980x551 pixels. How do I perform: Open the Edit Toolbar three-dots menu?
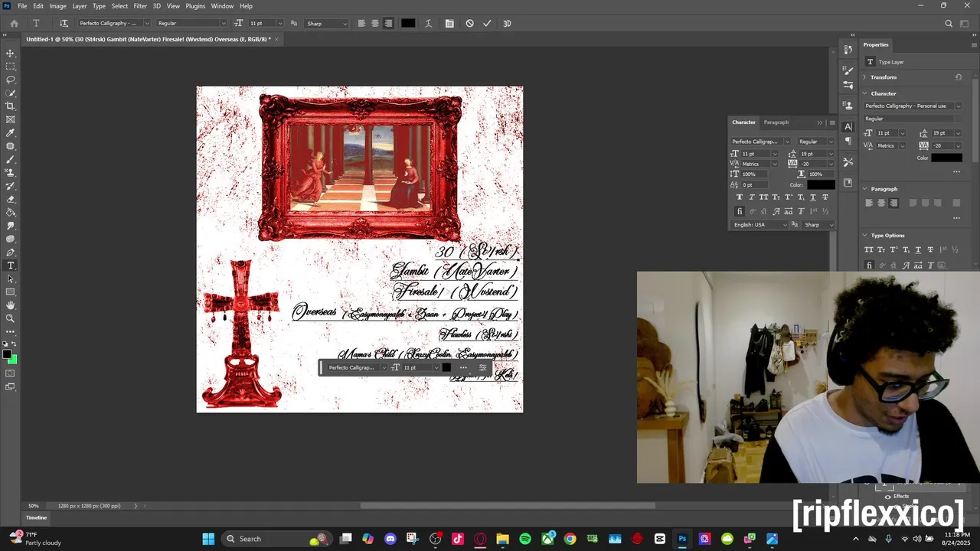(x=11, y=331)
